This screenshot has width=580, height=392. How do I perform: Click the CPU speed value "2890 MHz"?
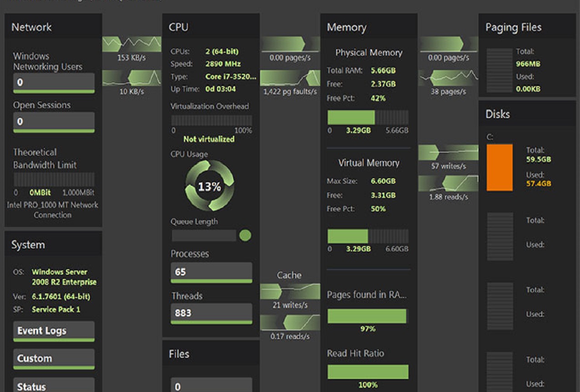[x=223, y=64]
